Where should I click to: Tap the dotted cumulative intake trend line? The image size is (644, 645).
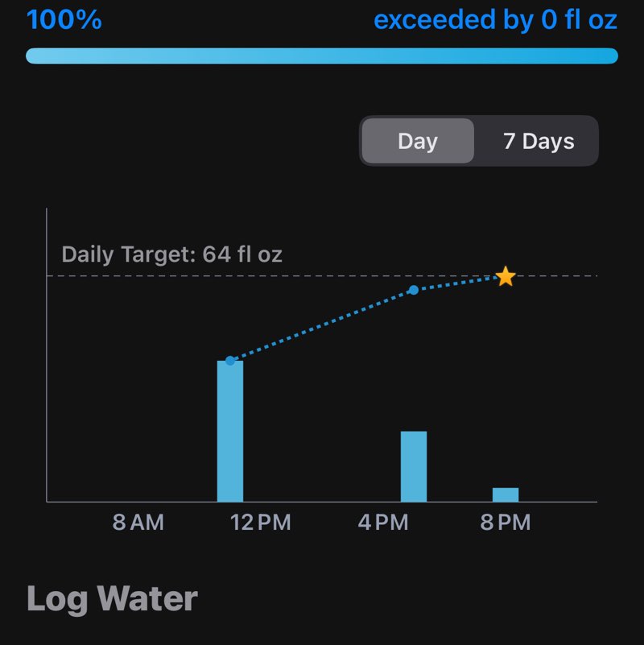point(322,325)
